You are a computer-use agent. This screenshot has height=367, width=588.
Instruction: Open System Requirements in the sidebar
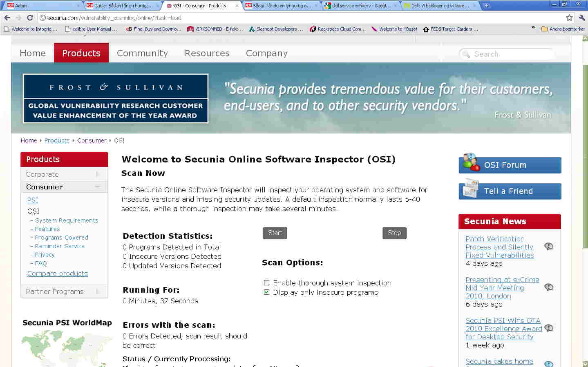(x=67, y=220)
